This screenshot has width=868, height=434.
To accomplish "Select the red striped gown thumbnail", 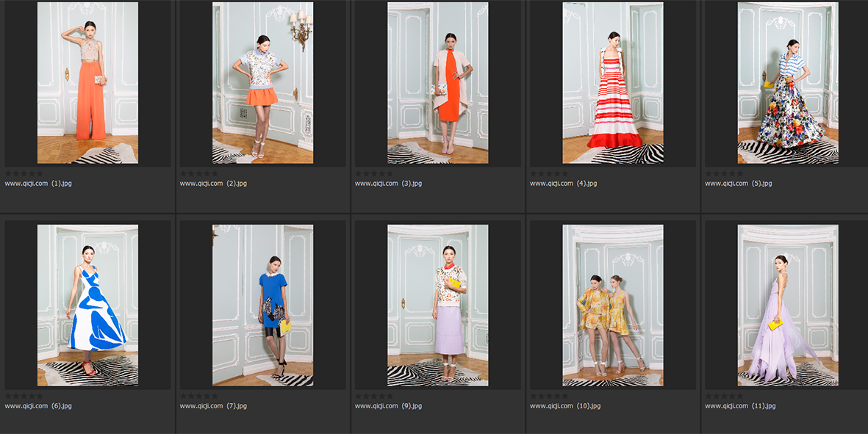I will point(613,83).
